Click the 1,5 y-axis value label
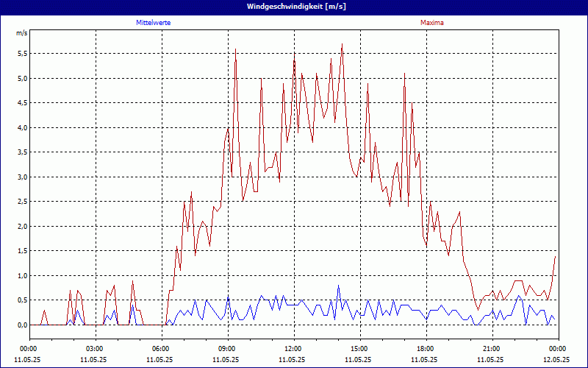 tap(22, 251)
